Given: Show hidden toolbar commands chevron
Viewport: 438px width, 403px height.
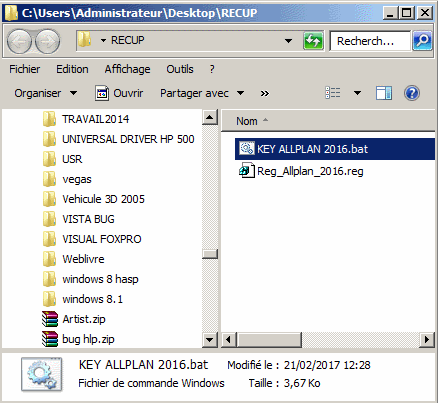Looking at the screenshot, I should coord(265,93).
